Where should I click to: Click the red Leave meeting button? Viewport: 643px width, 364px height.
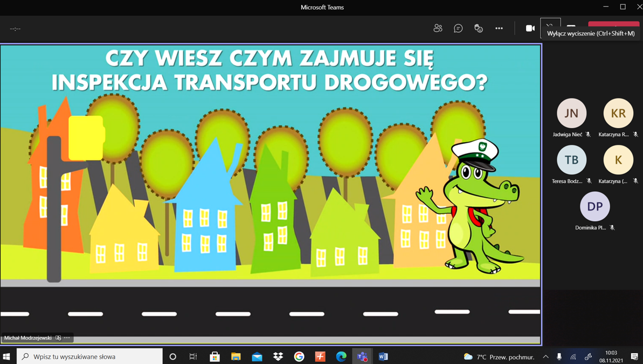pos(613,25)
